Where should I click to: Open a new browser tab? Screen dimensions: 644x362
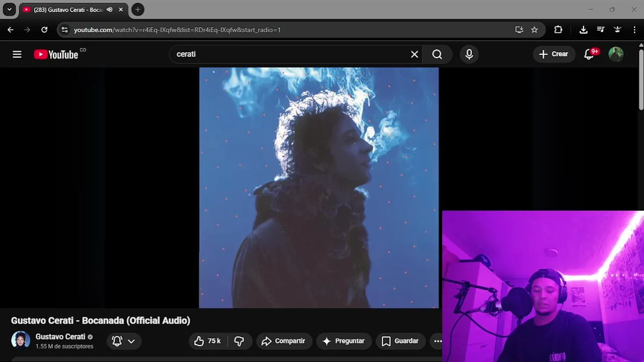[138, 10]
